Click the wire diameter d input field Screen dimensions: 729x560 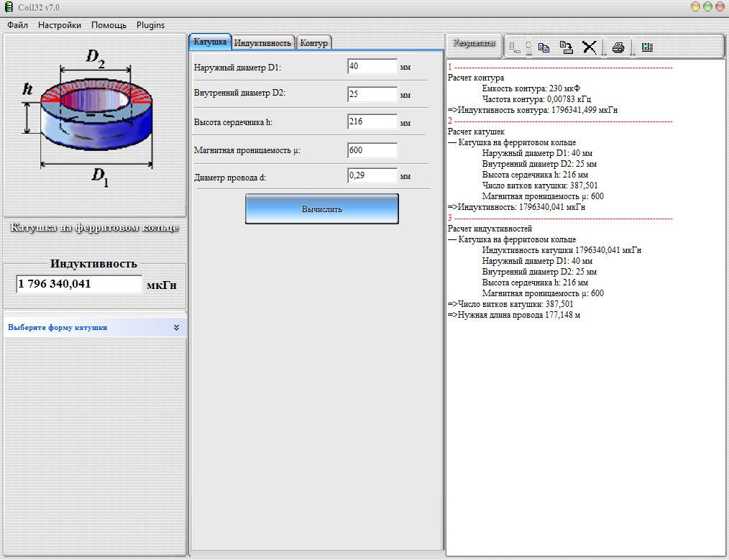[372, 176]
